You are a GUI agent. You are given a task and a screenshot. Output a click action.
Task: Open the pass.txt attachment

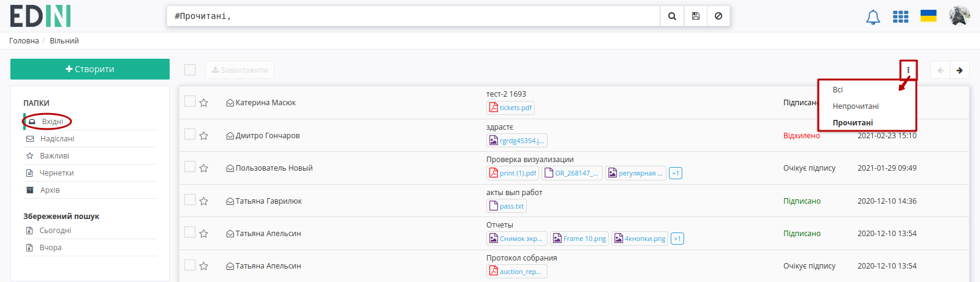coord(507,206)
